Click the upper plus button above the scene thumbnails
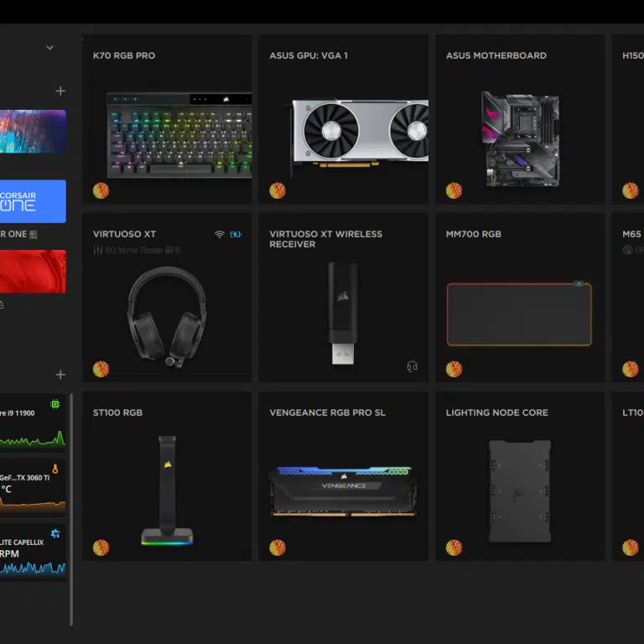This screenshot has width=644, height=644. (x=60, y=91)
